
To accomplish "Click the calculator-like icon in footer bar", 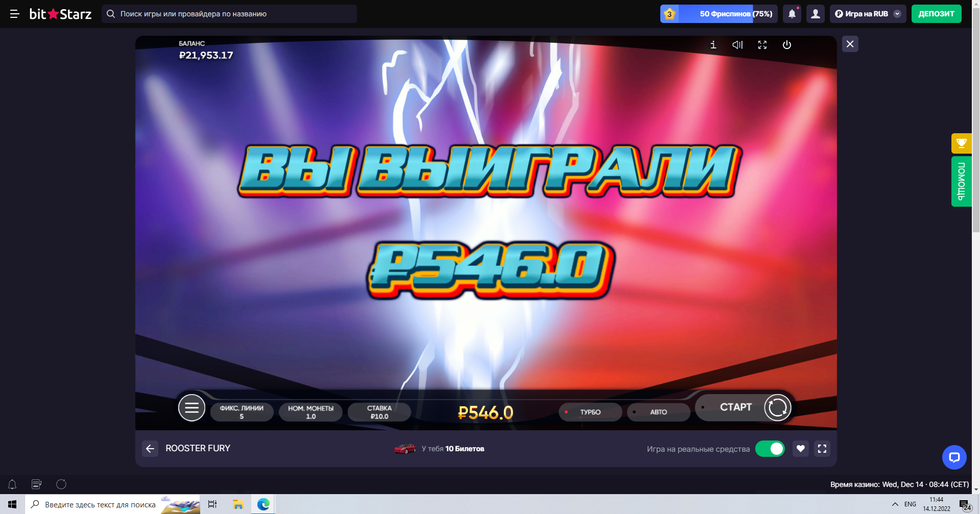I will [37, 484].
